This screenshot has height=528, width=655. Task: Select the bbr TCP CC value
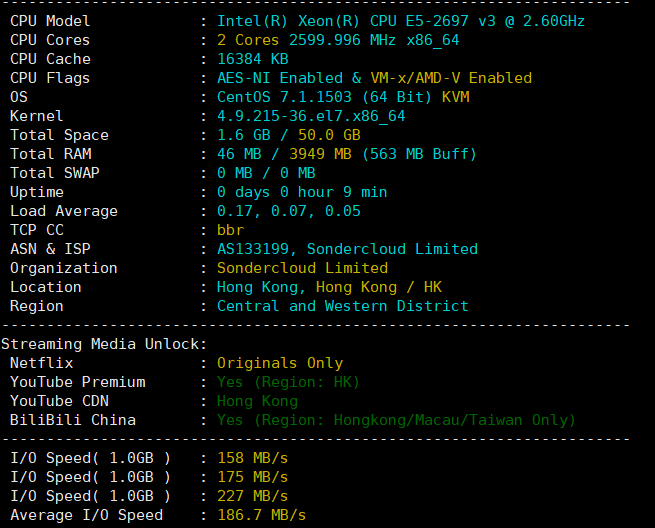coord(231,230)
